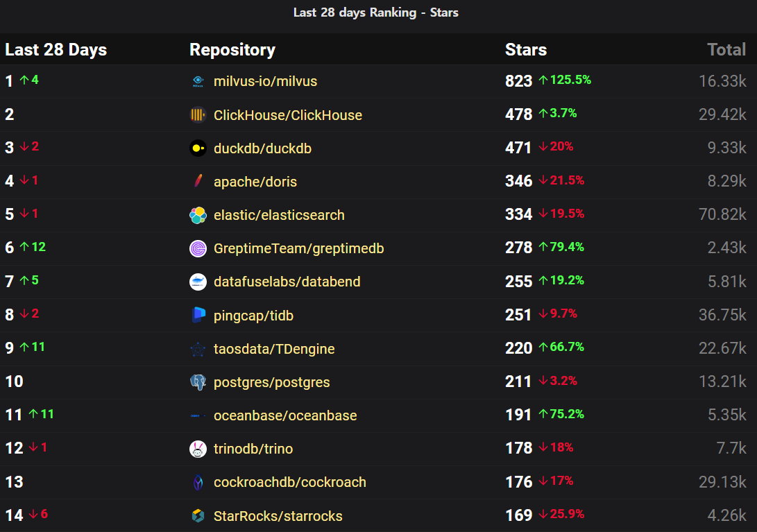757x532 pixels.
Task: Click the 3.7% increase for ClickHouse
Action: [x=558, y=113]
